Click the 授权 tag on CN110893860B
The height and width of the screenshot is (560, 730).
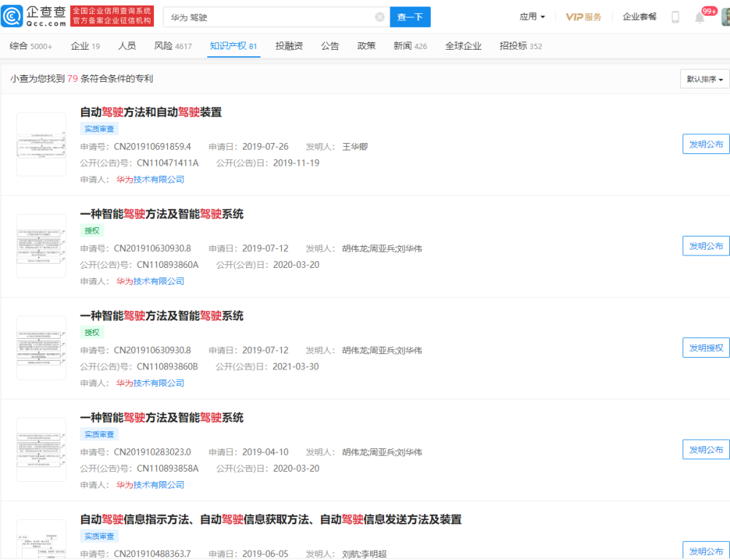92,333
